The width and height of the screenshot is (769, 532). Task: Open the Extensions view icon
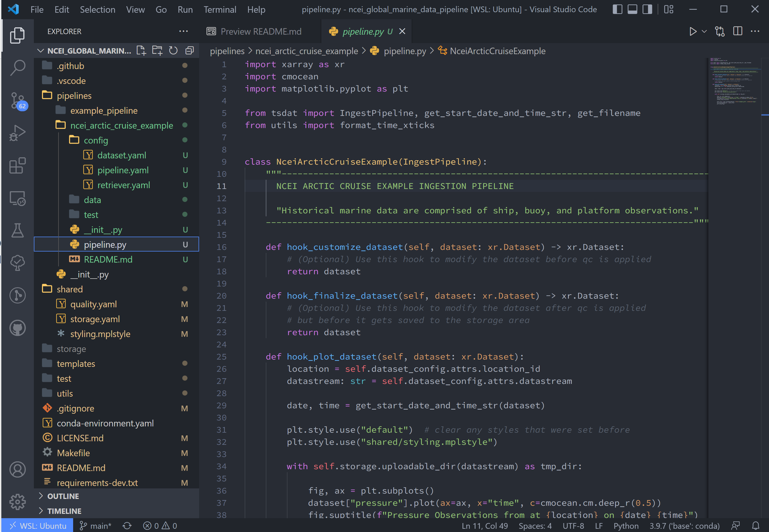17,166
